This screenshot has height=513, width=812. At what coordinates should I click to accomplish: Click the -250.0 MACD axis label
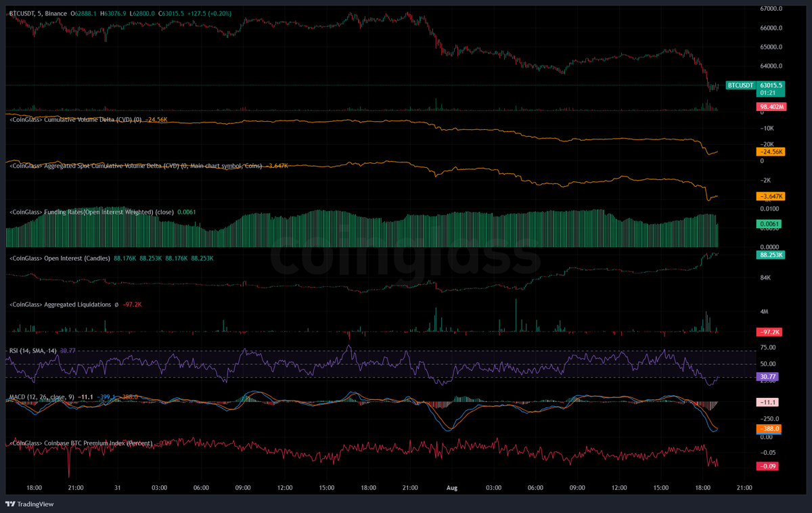[x=770, y=419]
